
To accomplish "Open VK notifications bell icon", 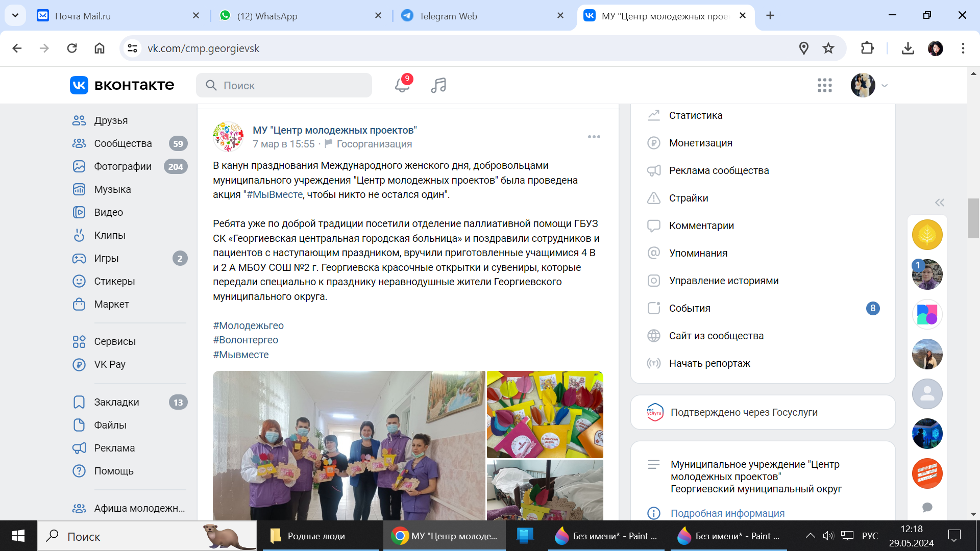I will click(402, 85).
